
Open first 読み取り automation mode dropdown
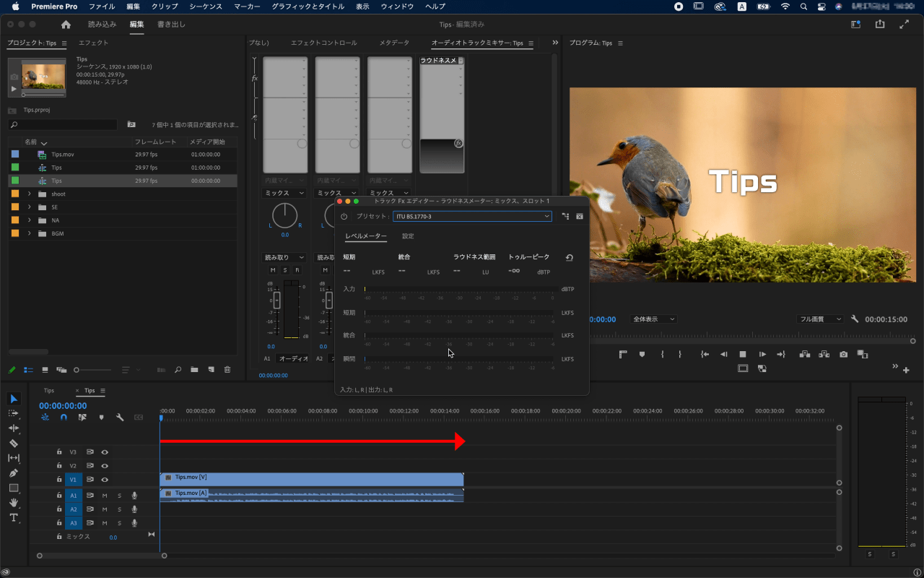pos(284,257)
